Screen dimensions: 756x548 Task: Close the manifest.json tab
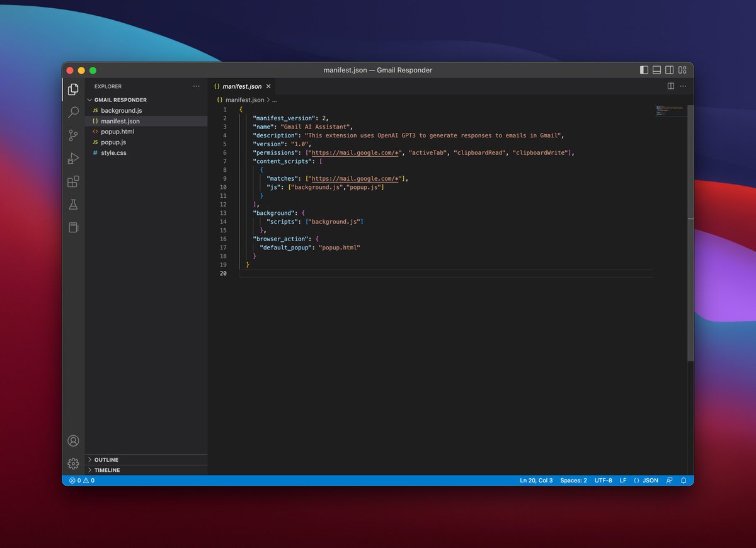click(268, 86)
